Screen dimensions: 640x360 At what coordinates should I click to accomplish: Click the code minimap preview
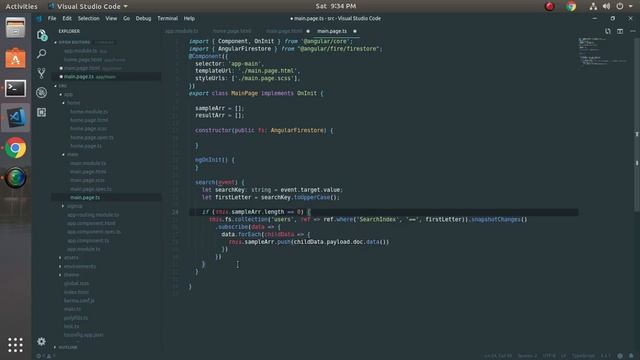pos(602,51)
